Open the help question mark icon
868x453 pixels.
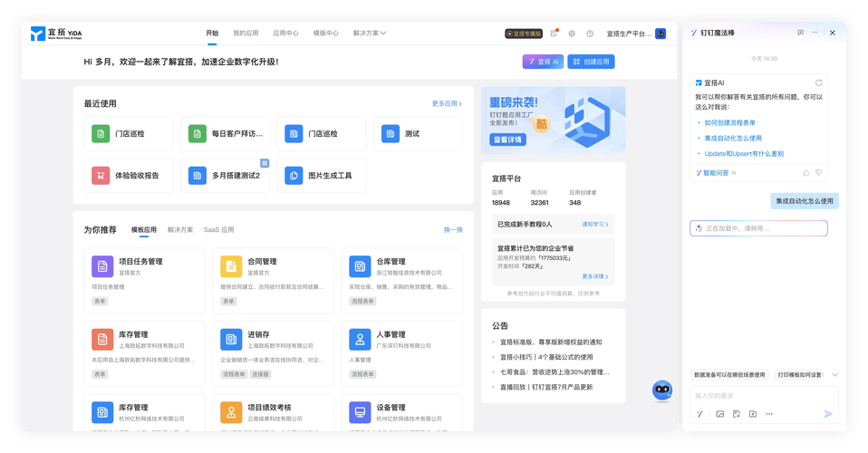tap(590, 34)
